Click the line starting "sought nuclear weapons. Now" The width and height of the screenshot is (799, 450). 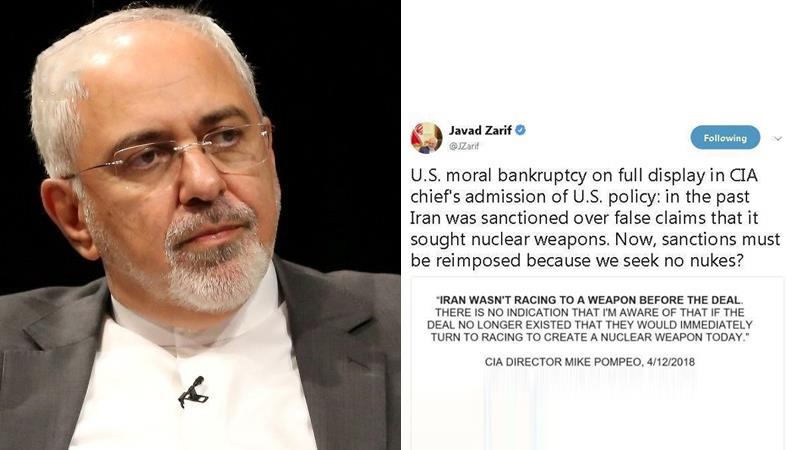click(x=595, y=239)
